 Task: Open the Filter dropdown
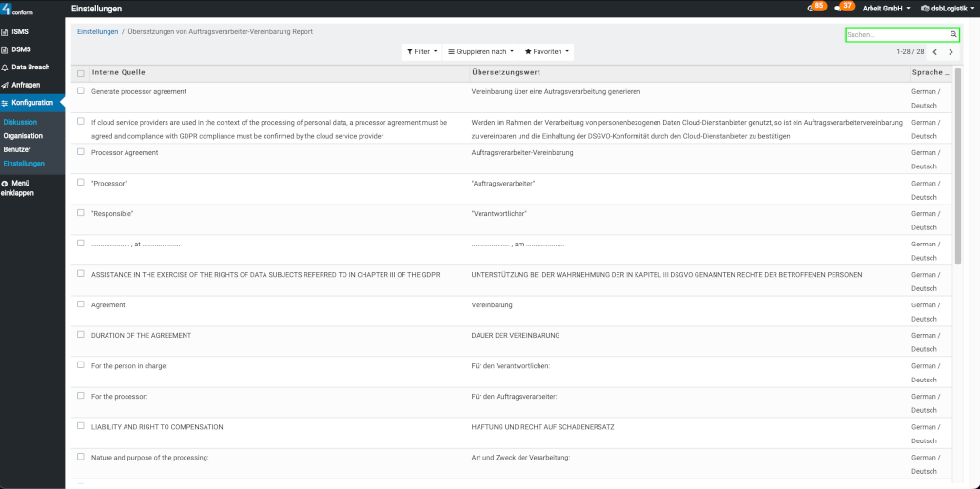422,52
